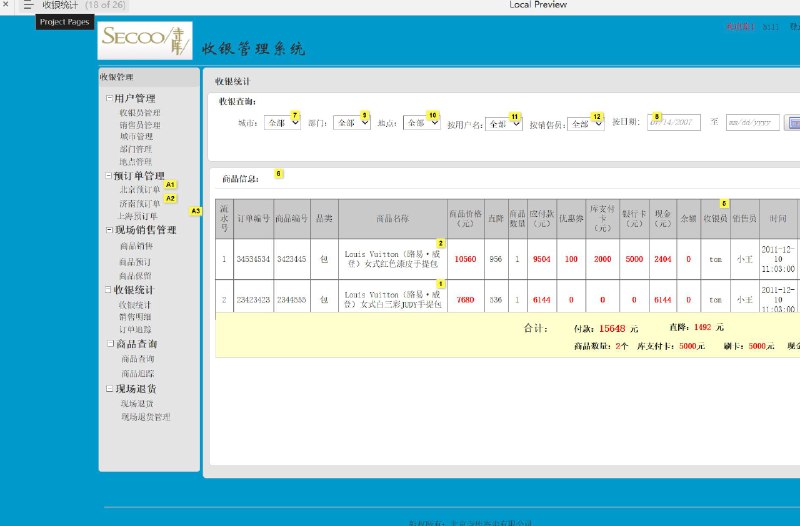800x526 pixels.
Task: Click the end date field after 至
Action: coord(753,123)
